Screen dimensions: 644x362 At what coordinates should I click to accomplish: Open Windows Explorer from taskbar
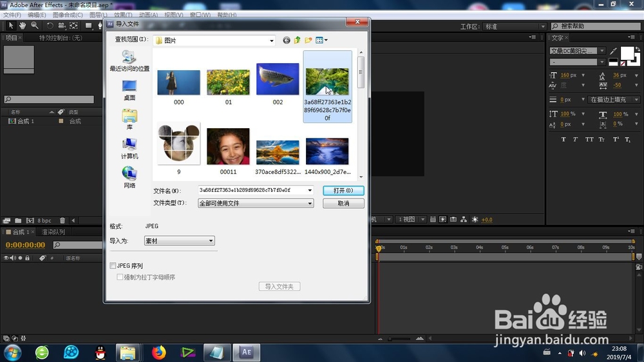[x=128, y=352]
